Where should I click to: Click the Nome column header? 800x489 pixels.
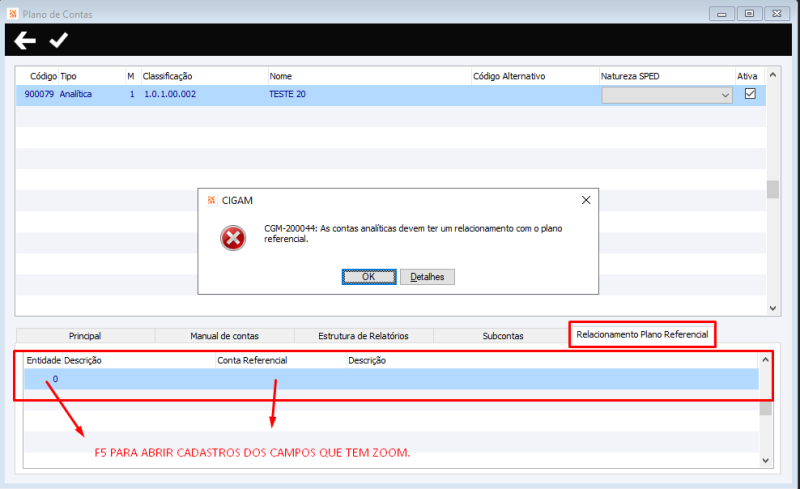click(281, 76)
